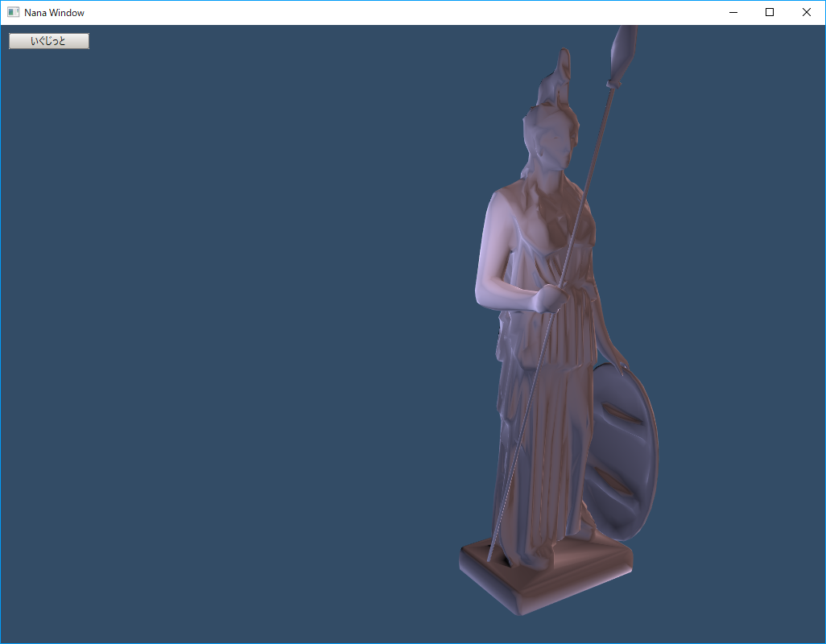Close the Nana Window
Image resolution: width=826 pixels, height=644 pixels.
click(807, 12)
